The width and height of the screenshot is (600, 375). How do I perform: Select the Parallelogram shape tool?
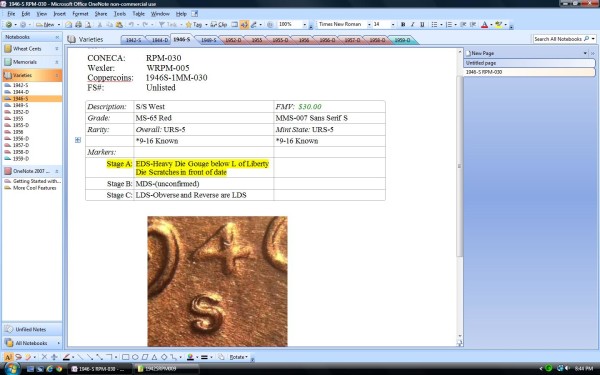pos(145,357)
